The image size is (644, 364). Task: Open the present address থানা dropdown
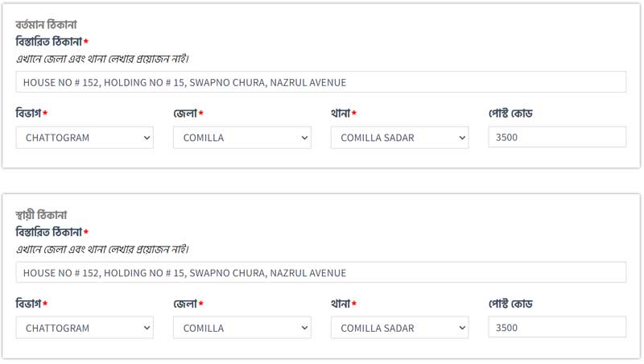pos(399,138)
